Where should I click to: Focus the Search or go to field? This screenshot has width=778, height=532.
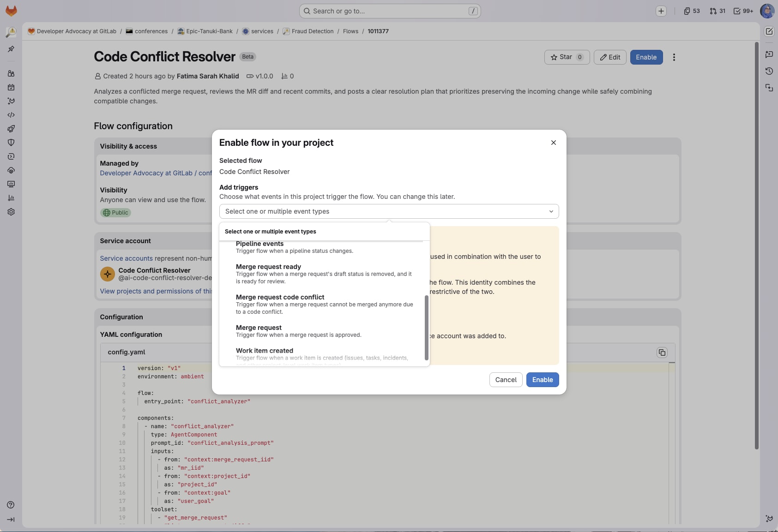point(390,11)
